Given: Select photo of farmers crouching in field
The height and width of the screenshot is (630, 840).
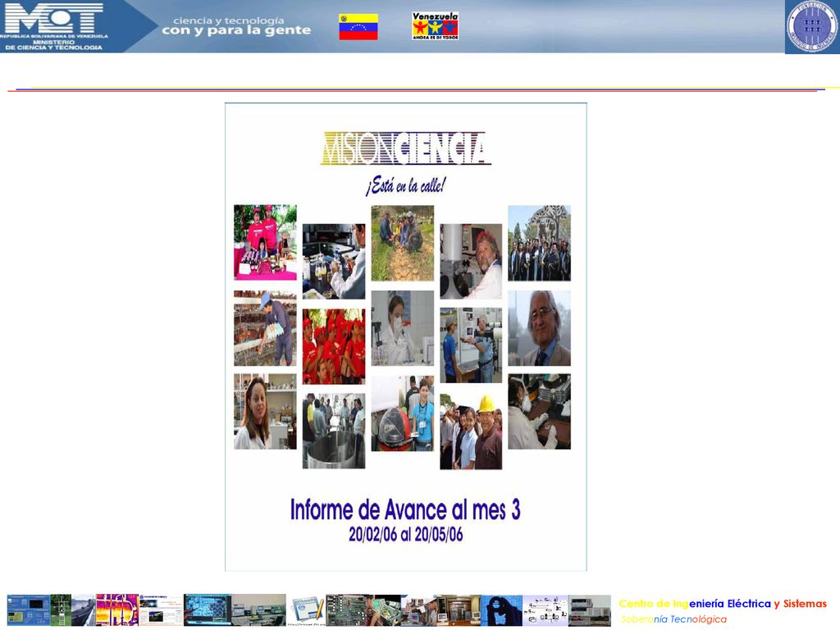Looking at the screenshot, I should [x=402, y=243].
